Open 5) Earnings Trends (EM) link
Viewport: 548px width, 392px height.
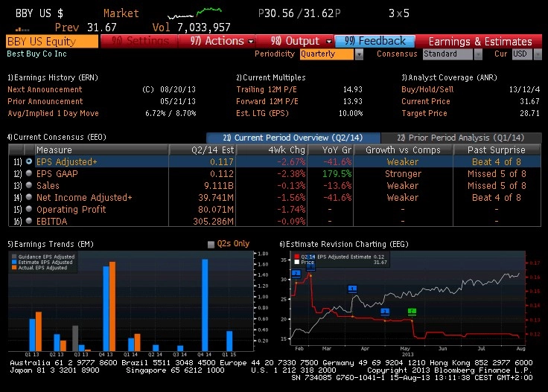point(51,244)
